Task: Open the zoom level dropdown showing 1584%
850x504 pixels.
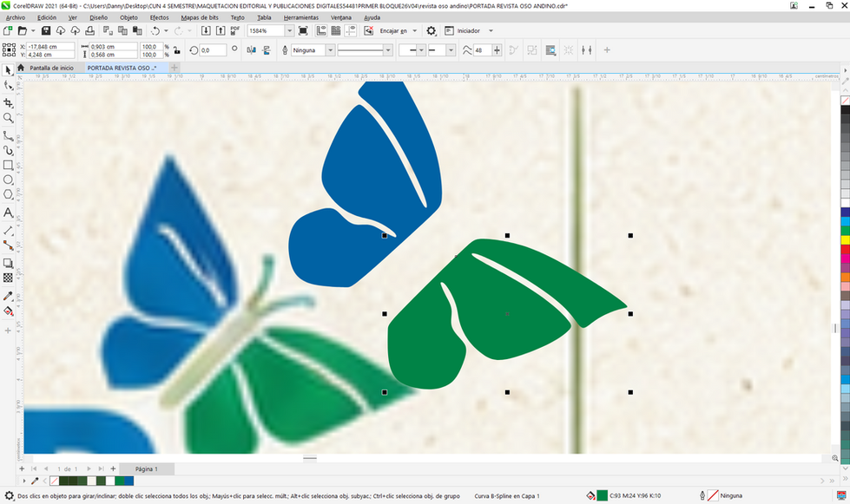Action: 289,31
